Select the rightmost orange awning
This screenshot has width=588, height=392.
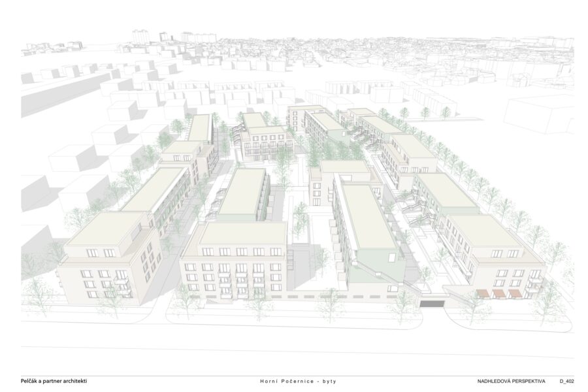[x=515, y=294]
